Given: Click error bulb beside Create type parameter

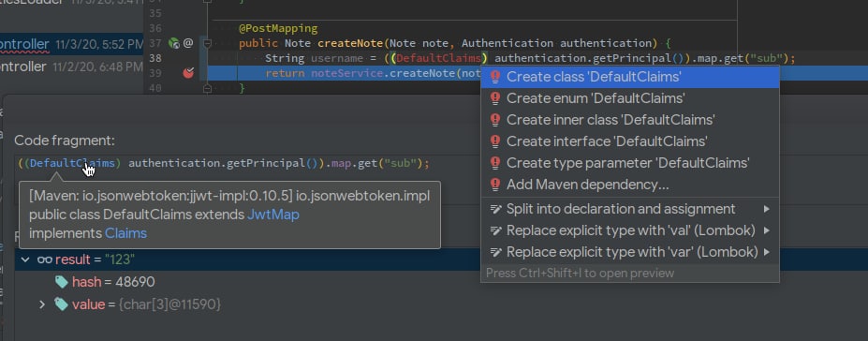Looking at the screenshot, I should point(495,163).
